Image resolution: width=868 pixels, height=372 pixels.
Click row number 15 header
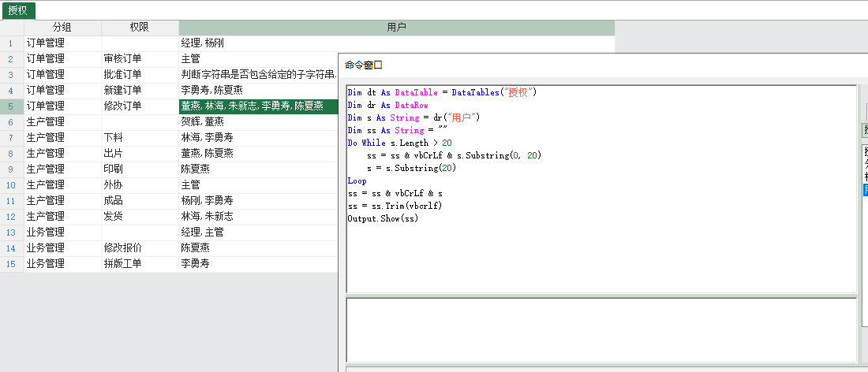tap(11, 264)
